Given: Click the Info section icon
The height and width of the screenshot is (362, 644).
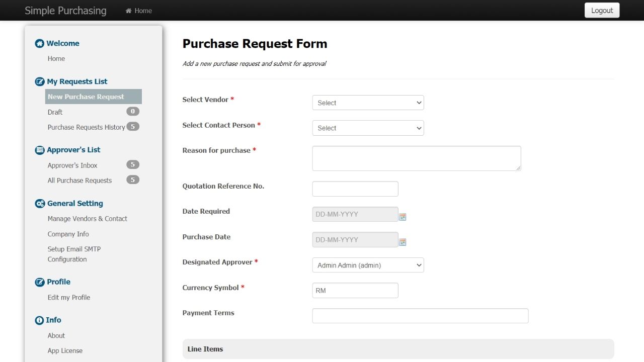Looking at the screenshot, I should [x=39, y=320].
